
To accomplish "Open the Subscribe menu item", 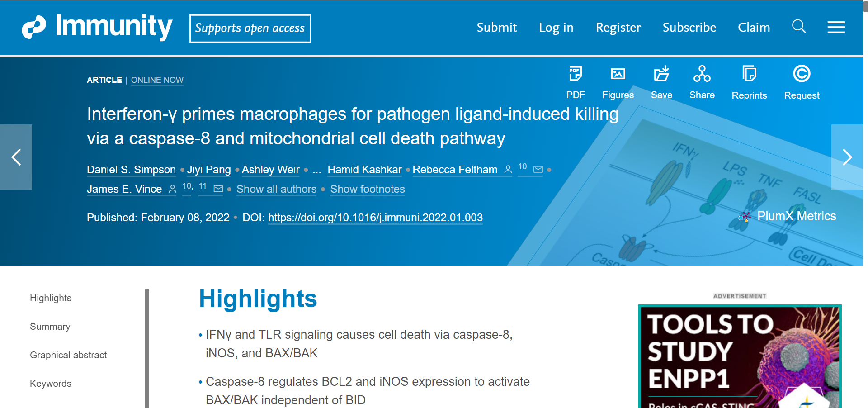I will [689, 28].
